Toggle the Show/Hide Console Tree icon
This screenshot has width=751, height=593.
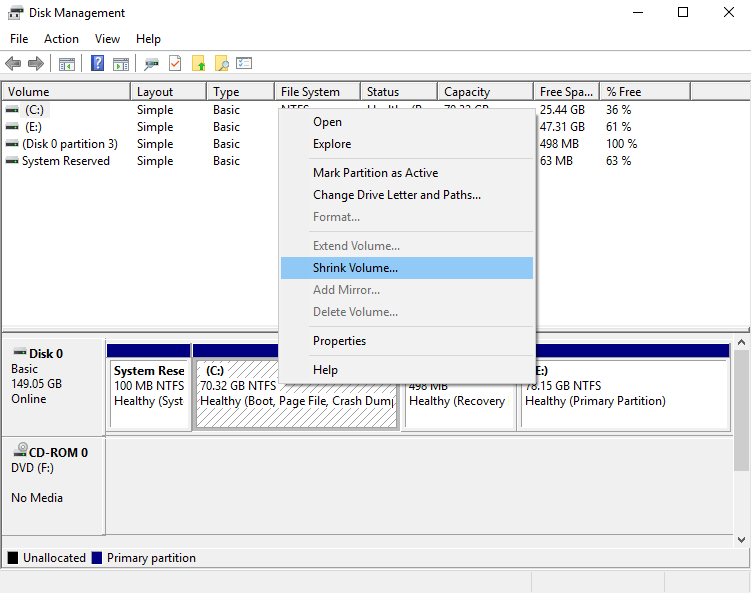(x=67, y=63)
